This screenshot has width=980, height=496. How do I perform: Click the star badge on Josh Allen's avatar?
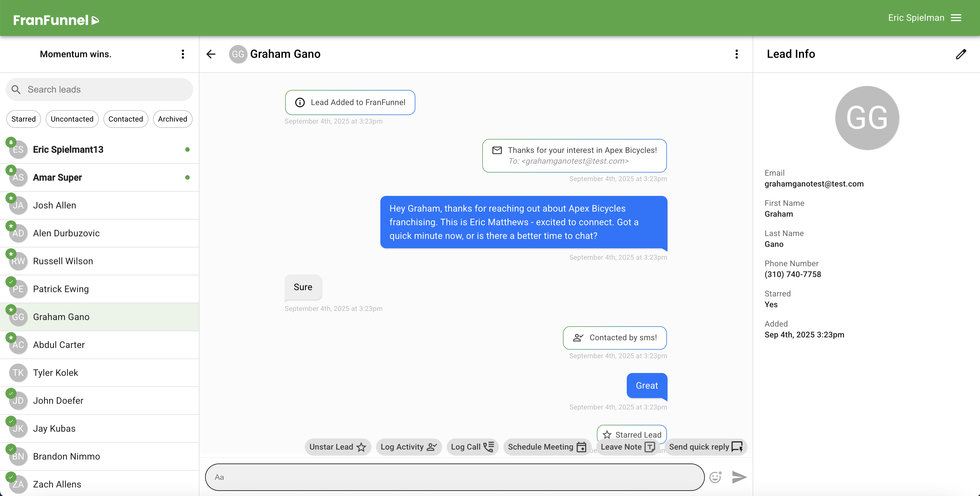coord(11,198)
